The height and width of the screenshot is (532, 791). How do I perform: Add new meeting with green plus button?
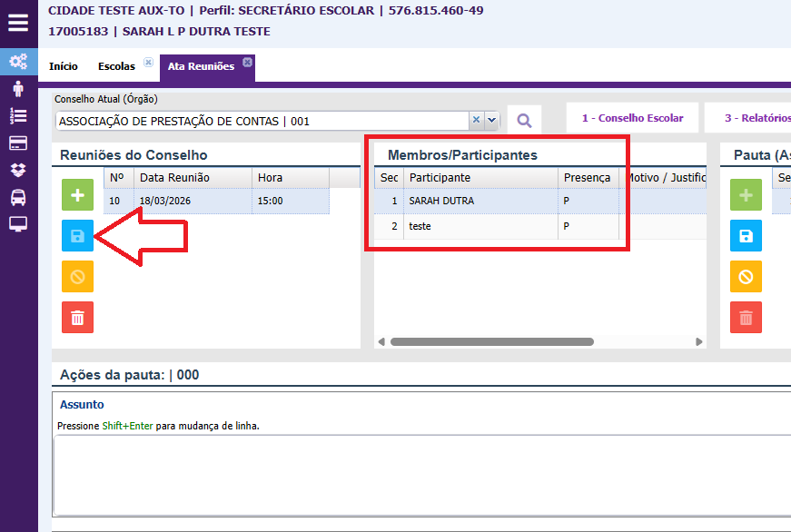point(77,195)
